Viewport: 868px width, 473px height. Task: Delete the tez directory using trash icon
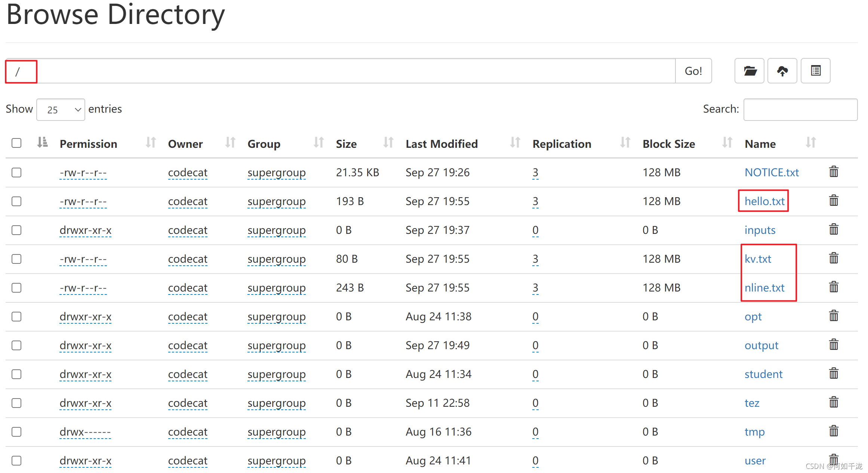pyautogui.click(x=834, y=403)
